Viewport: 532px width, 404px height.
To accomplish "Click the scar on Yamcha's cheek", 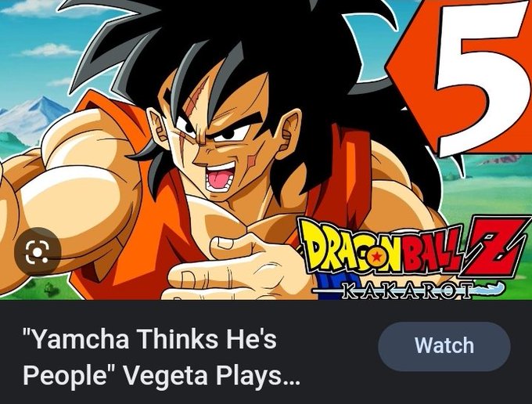I will tap(250, 161).
